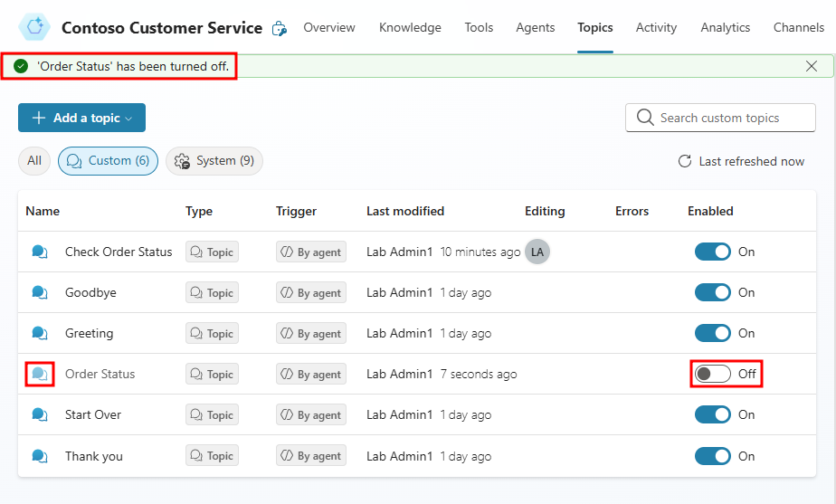The width and height of the screenshot is (836, 504).
Task: Turn off the Check Order Status toggle
Action: tap(712, 252)
